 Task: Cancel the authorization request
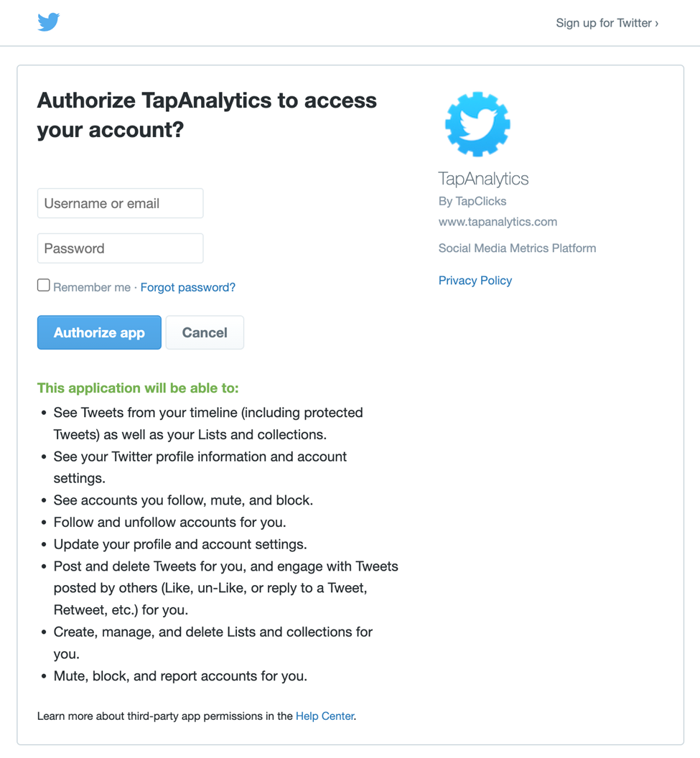(205, 332)
